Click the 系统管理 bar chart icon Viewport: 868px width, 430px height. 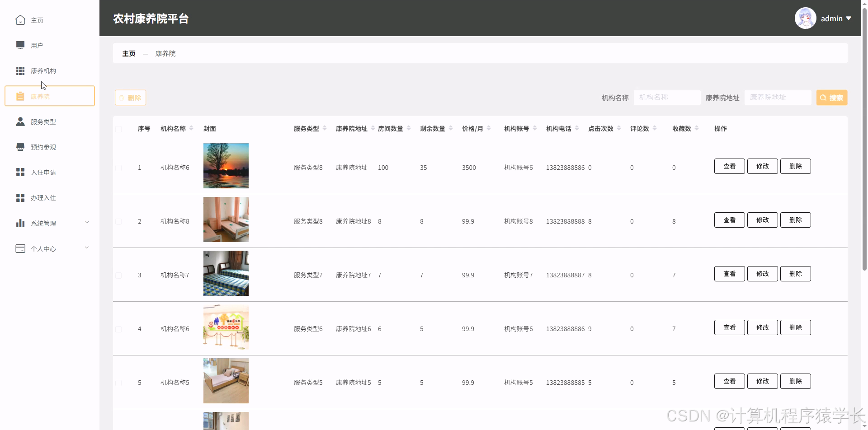pos(20,223)
